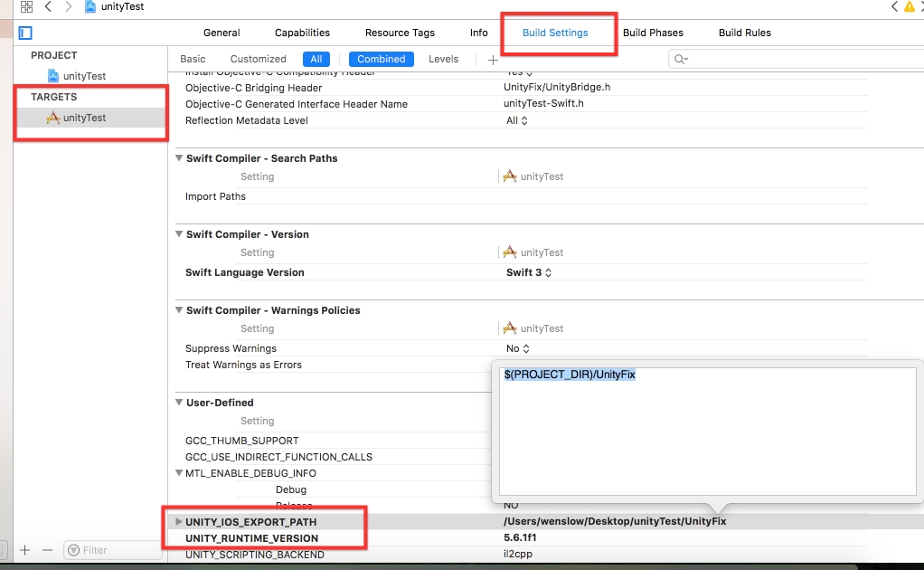Select the GCC_USE_INDIRECT_FUNCTION_CALLS setting
Screen dimensions: 924x570
(278, 457)
